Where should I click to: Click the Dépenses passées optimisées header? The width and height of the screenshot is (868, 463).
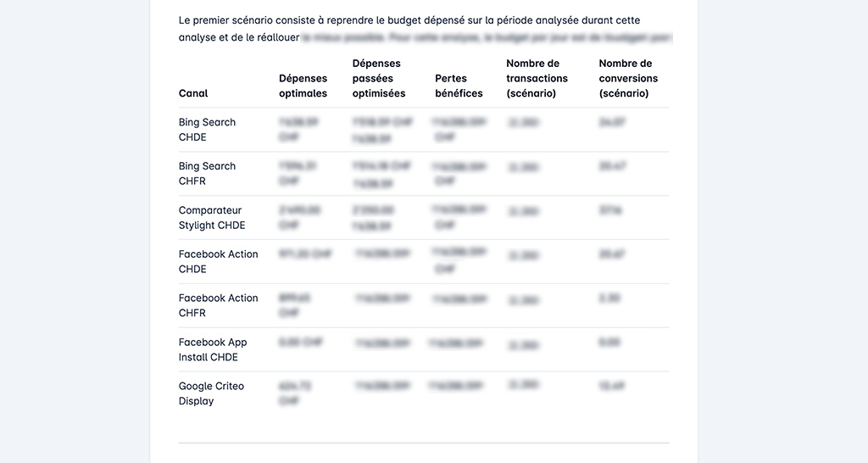pyautogui.click(x=379, y=78)
